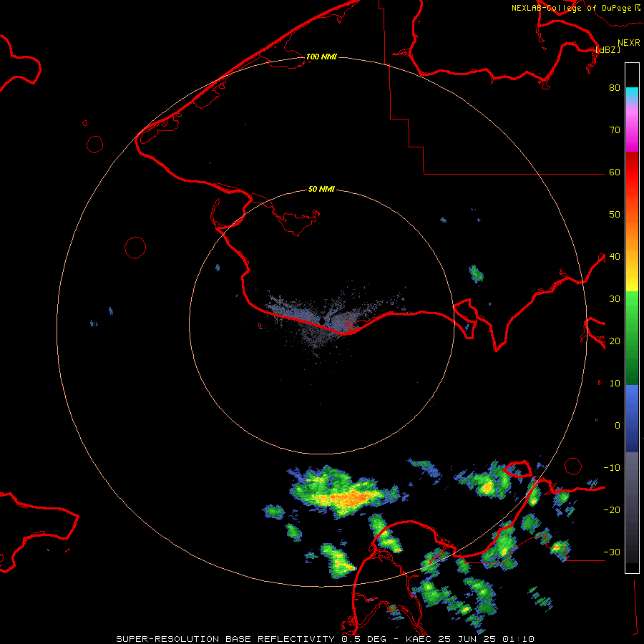Pick the red segment of the color bar
The height and width of the screenshot is (644, 644).
[x=632, y=172]
